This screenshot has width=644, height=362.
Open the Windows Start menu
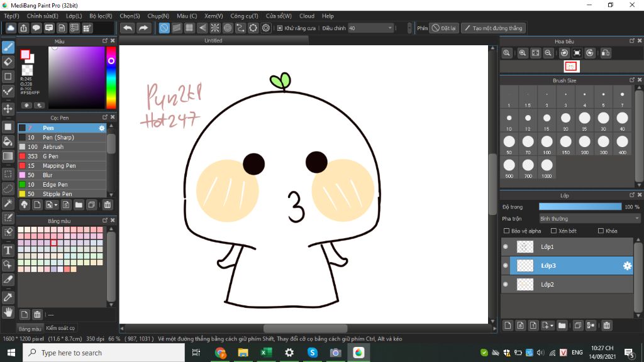(x=11, y=353)
